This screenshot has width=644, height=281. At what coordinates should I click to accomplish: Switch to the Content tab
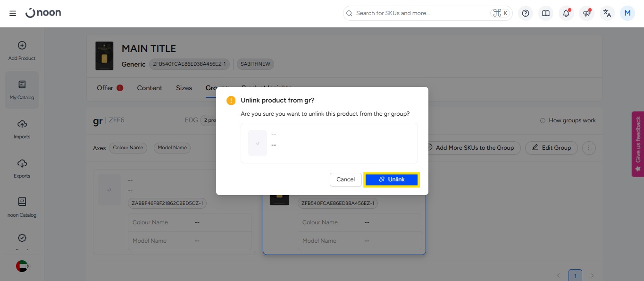(150, 88)
